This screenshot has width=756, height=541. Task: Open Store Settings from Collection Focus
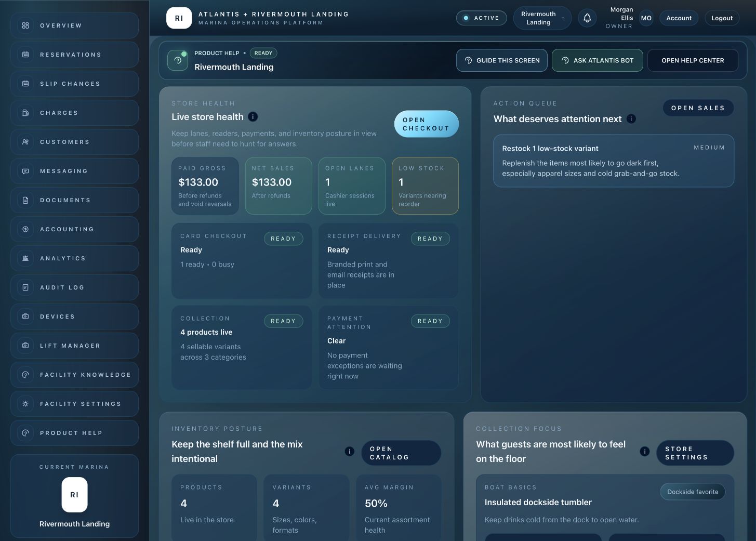(695, 453)
